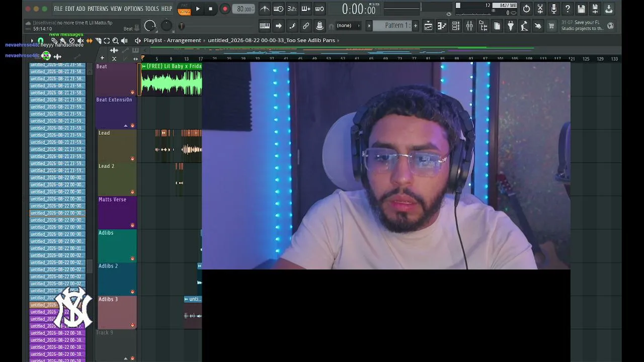Open the FILE menu

pos(58,9)
